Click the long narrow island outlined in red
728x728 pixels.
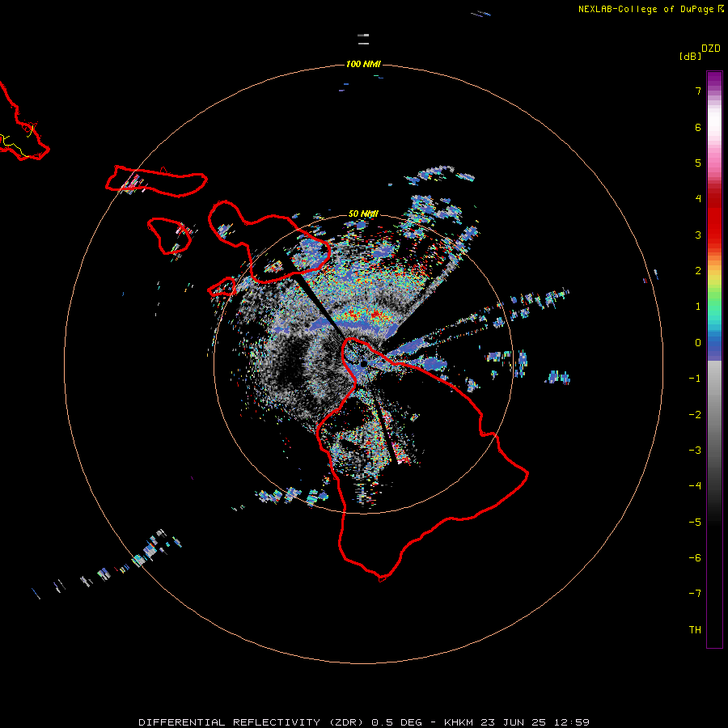click(156, 181)
